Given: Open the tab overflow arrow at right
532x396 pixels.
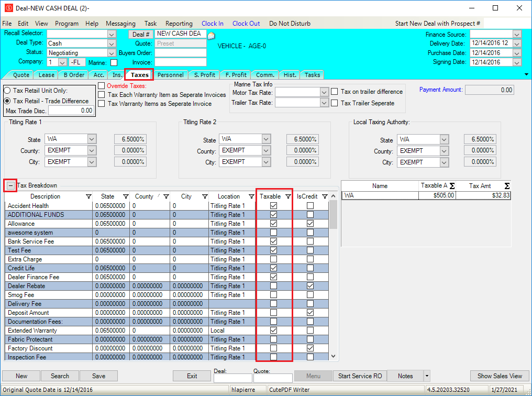Looking at the screenshot, I should click(526, 74).
